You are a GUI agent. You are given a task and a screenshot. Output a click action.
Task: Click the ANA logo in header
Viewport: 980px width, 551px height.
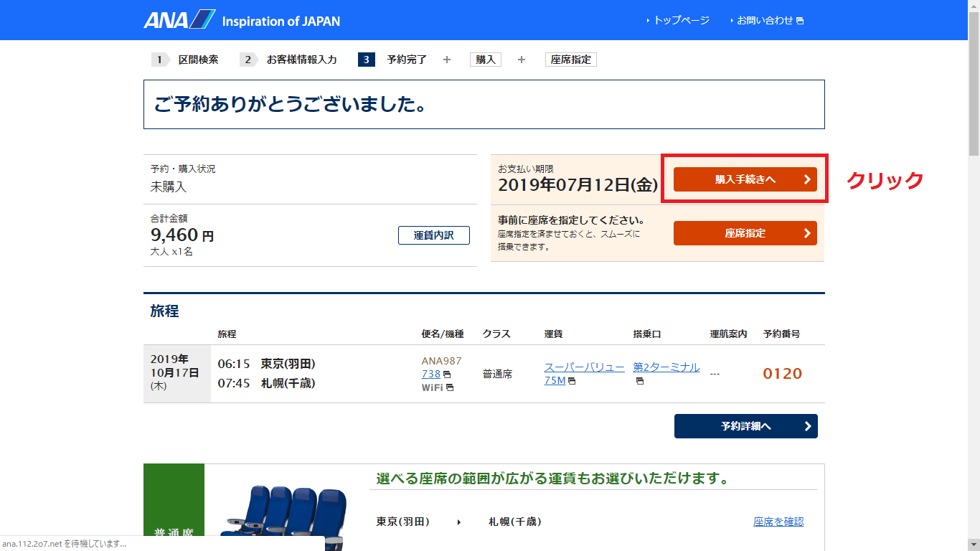(x=179, y=20)
